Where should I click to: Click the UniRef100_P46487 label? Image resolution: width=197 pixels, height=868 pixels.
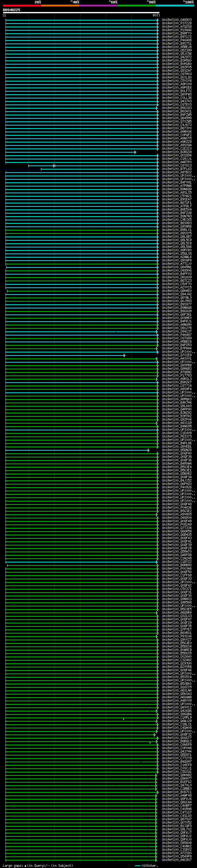(177, 335)
